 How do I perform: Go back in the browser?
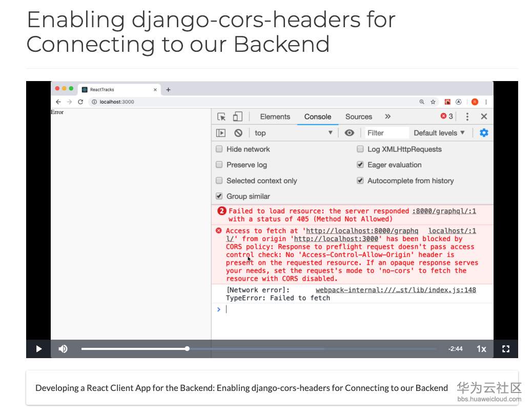pos(58,102)
